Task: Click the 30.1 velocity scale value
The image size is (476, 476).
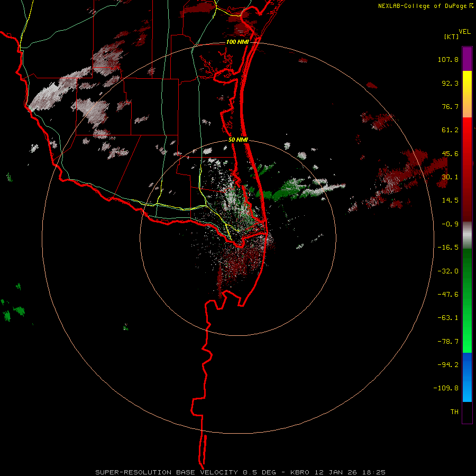Action: pyautogui.click(x=450, y=177)
